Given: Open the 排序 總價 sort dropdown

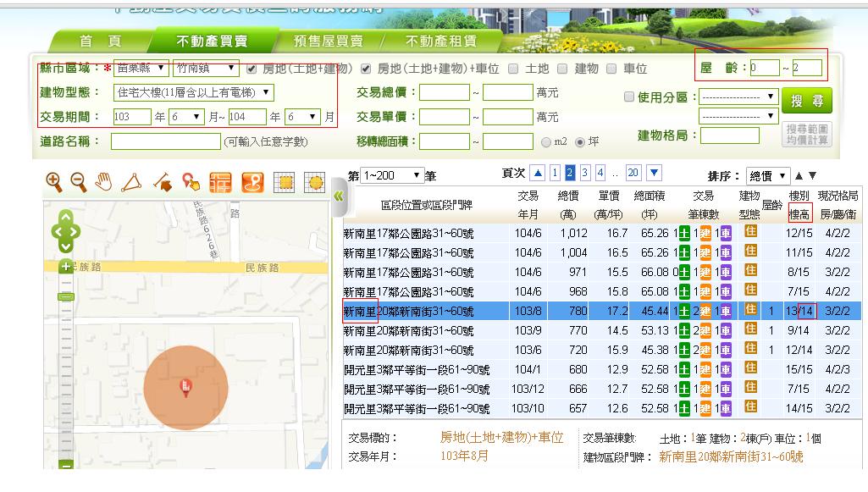Looking at the screenshot, I should tap(767, 176).
